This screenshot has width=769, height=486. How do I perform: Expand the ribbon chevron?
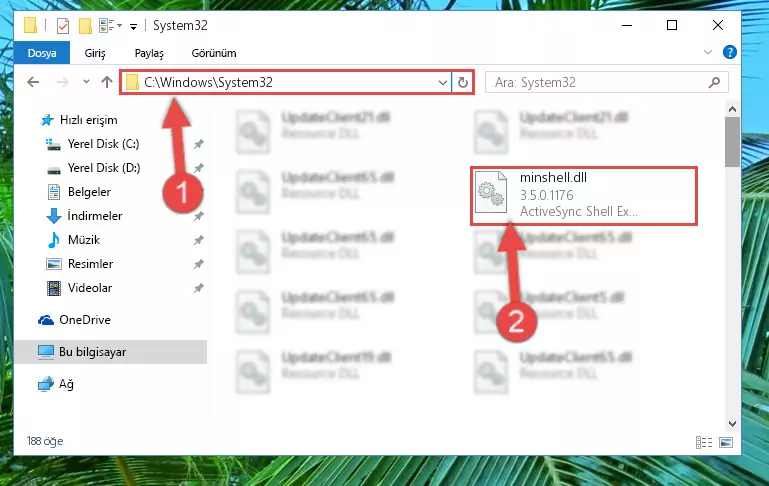708,52
